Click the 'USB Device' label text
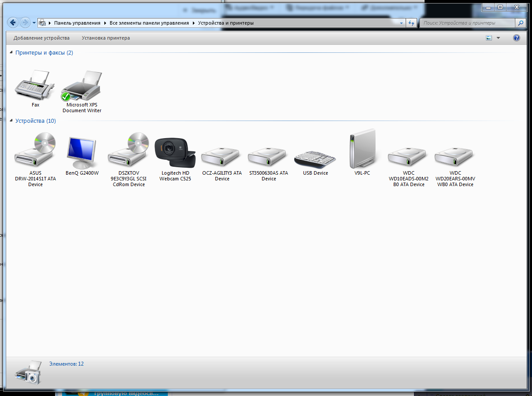 [315, 173]
